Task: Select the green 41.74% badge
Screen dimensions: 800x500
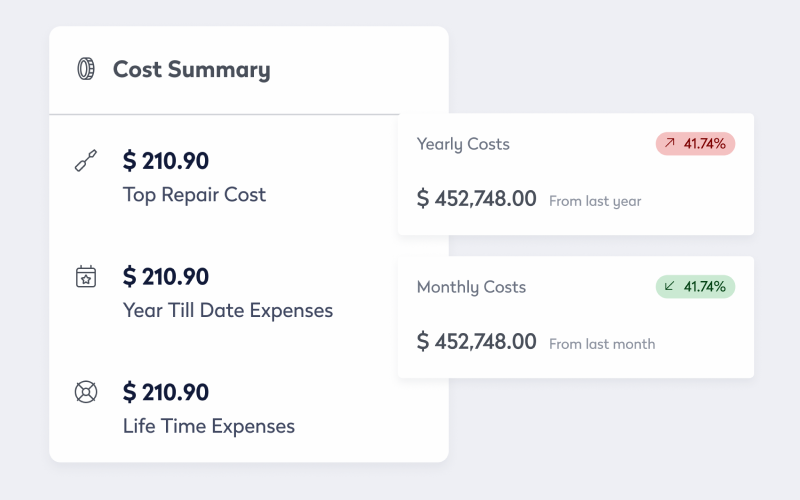Action: (x=695, y=287)
